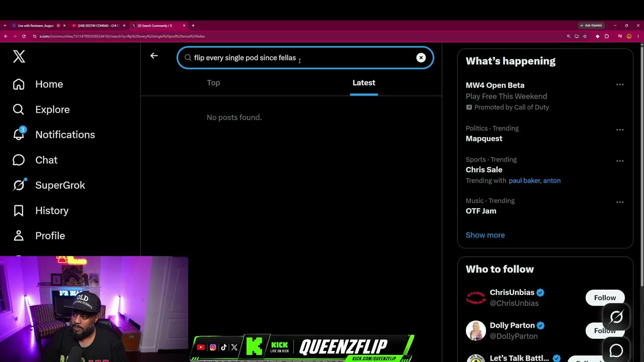Click the Chrome profile avatar icon
Image resolution: width=644 pixels, height=362 pixels.
629,36
